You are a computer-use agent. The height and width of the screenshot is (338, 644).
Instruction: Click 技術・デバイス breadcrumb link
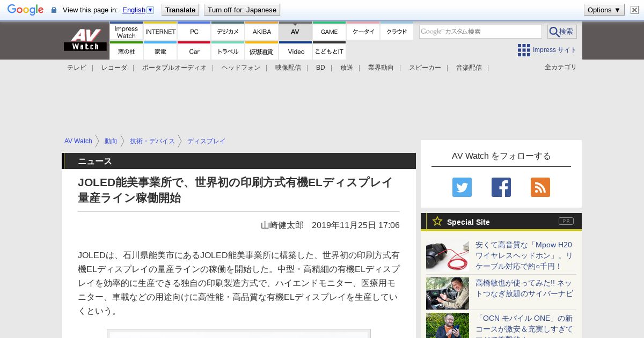pos(152,141)
